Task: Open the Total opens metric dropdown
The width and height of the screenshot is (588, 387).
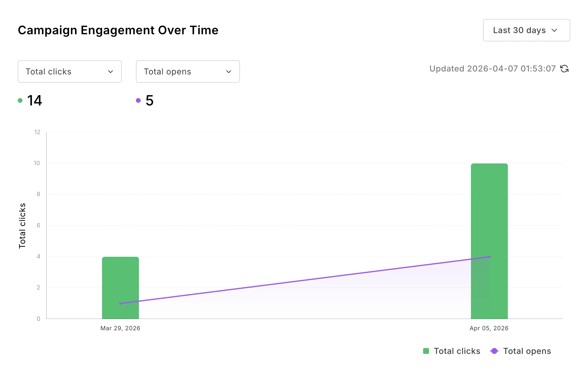Action: click(x=188, y=71)
